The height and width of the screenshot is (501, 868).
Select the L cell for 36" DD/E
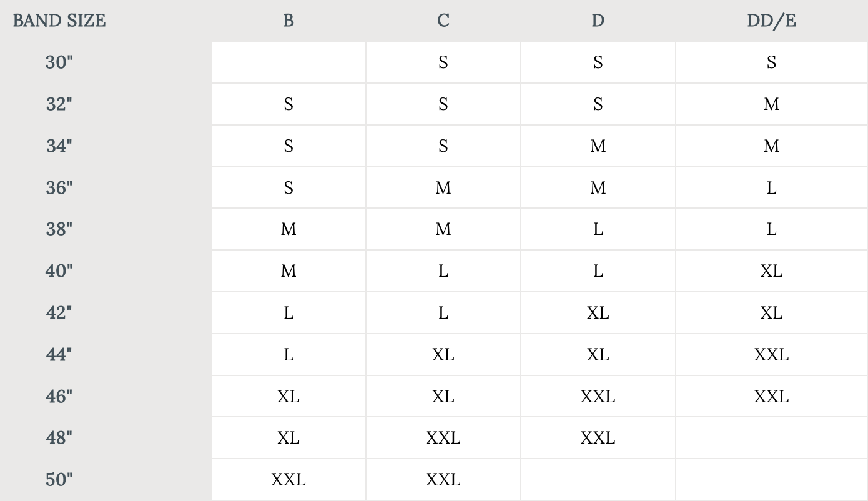pos(771,187)
